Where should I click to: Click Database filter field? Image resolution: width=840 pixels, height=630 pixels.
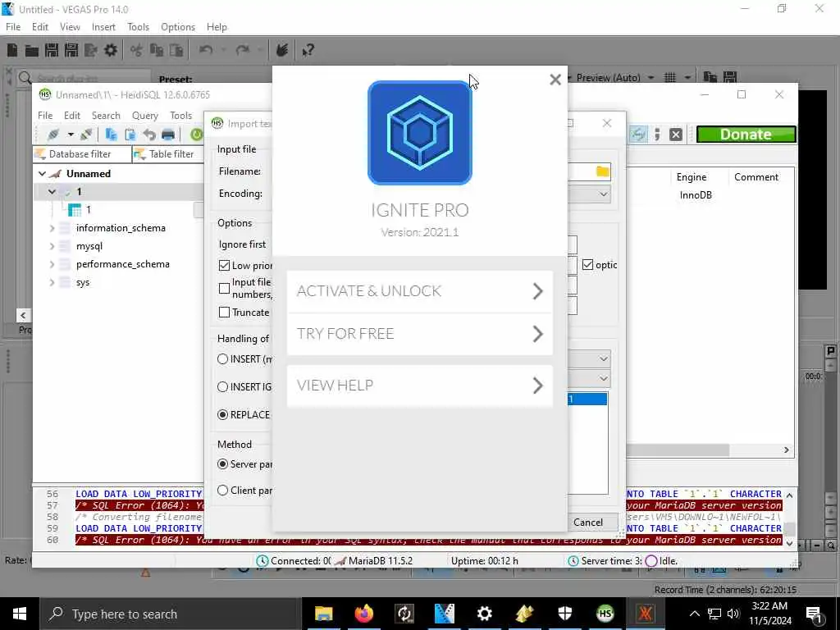[x=81, y=154]
